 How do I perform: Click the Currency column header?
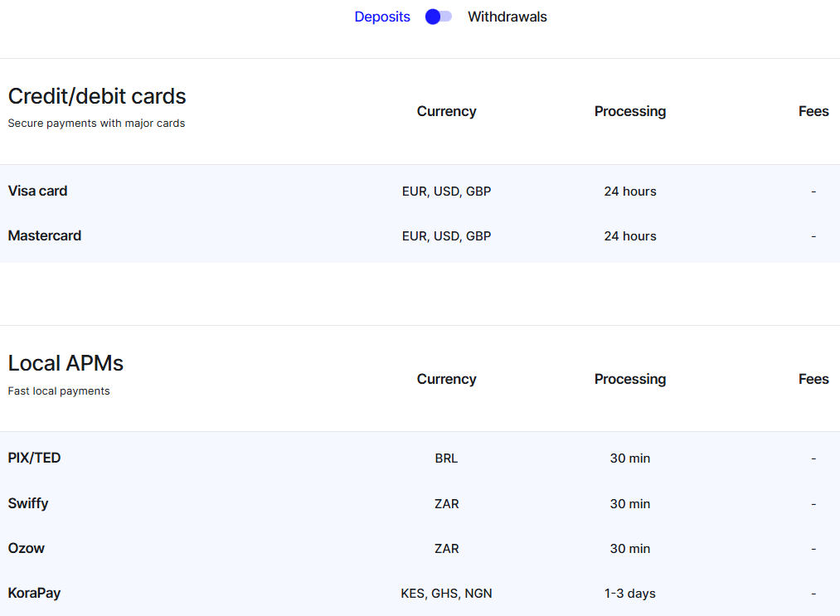(446, 111)
